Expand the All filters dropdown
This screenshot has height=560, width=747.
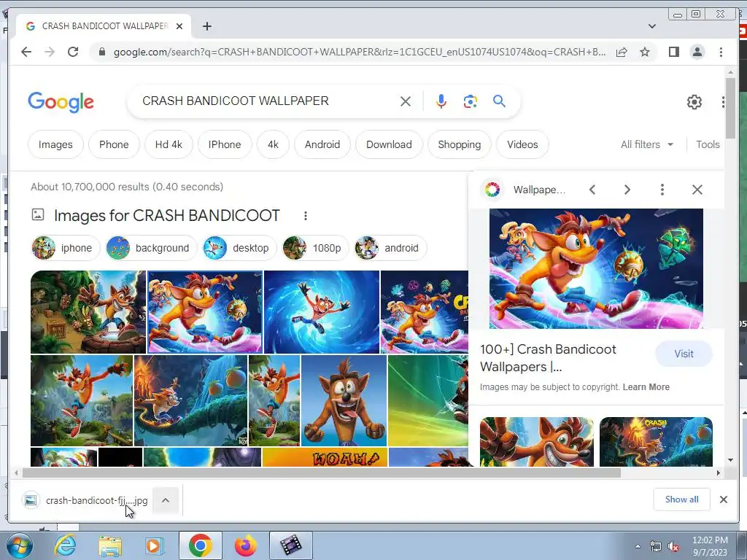[x=647, y=144]
